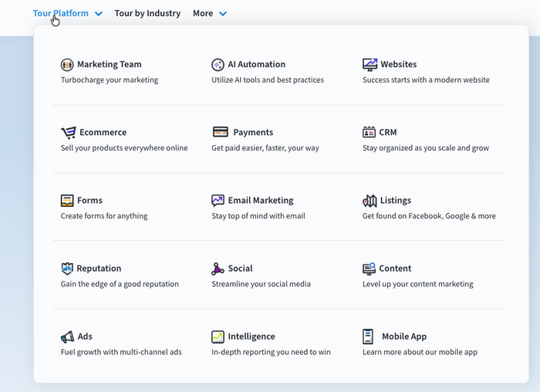This screenshot has height=392, width=540.
Task: Click 'Fuel growth with multi-channel ads'
Action: [121, 352]
